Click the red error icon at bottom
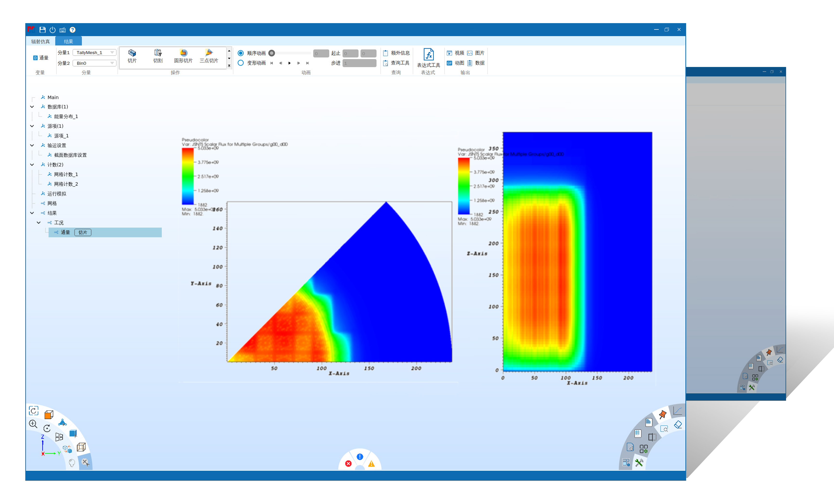 [x=348, y=464]
